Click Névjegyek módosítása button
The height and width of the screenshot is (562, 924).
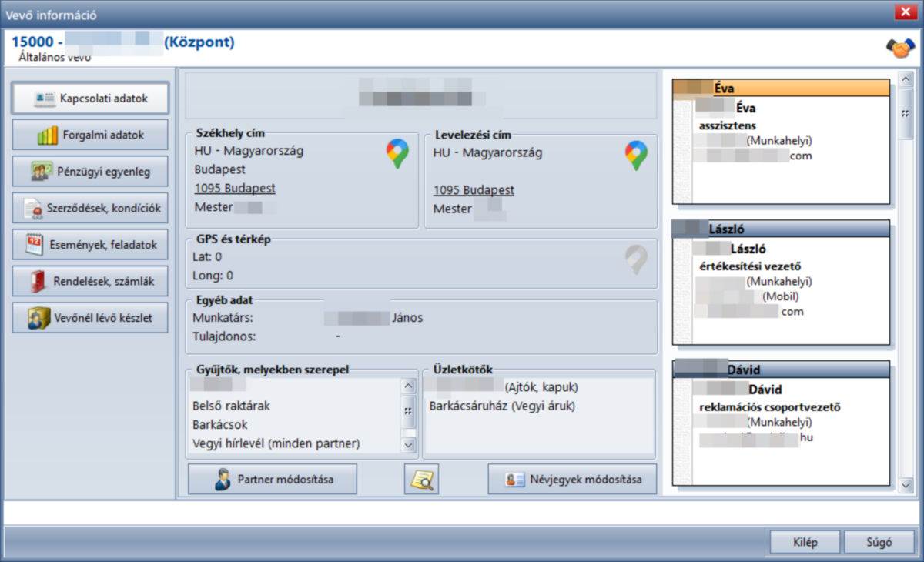click(x=572, y=479)
